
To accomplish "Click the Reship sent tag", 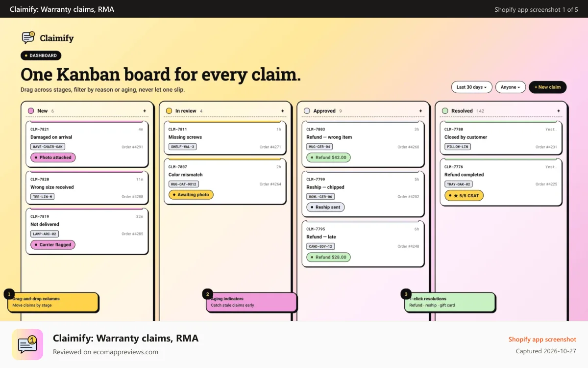I will (x=326, y=207).
